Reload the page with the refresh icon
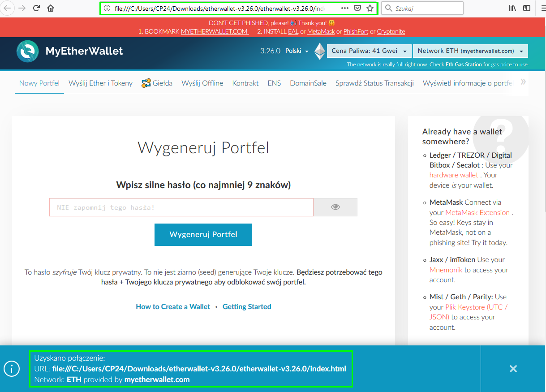Image resolution: width=546 pixels, height=392 pixels. coord(37,8)
